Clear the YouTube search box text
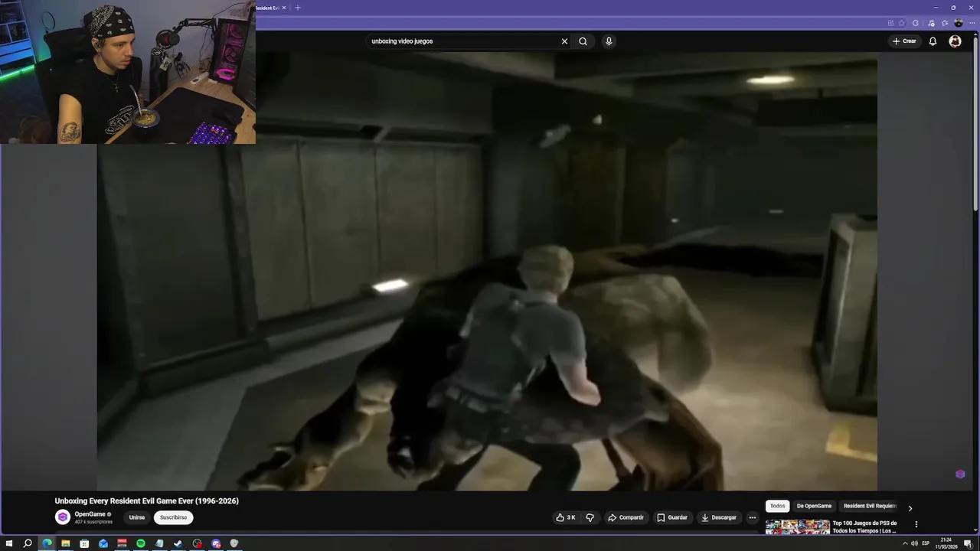Image resolution: width=980 pixels, height=551 pixels. [564, 41]
